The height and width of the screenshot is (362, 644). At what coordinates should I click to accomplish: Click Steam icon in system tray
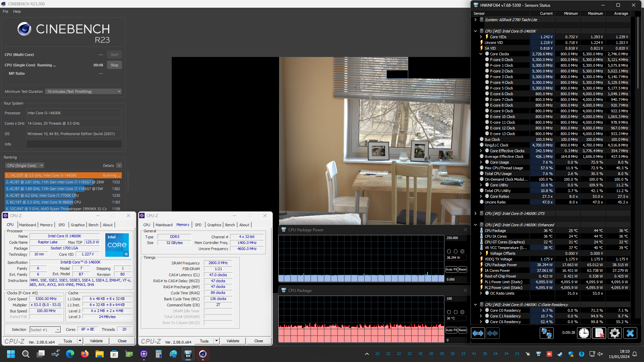pyautogui.click(x=560, y=354)
